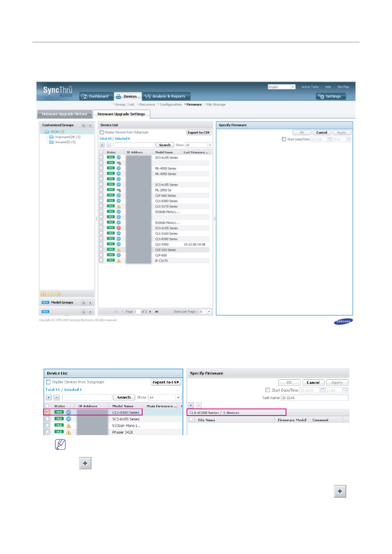Click Cancel in lower Specify Firmware panel

click(313, 382)
